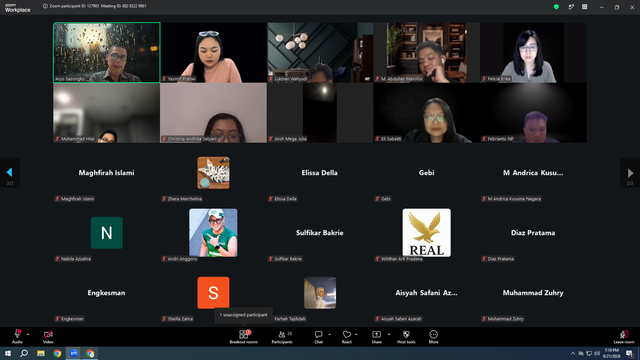Open the React emoji button

pos(347,337)
